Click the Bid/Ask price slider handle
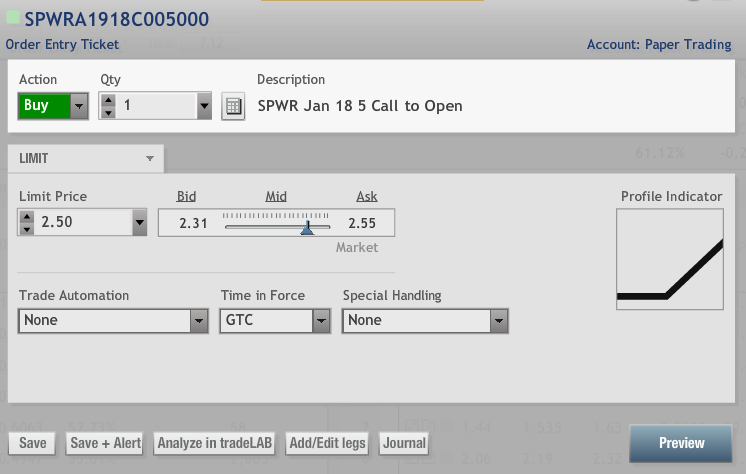This screenshot has width=746, height=474. 307,229
